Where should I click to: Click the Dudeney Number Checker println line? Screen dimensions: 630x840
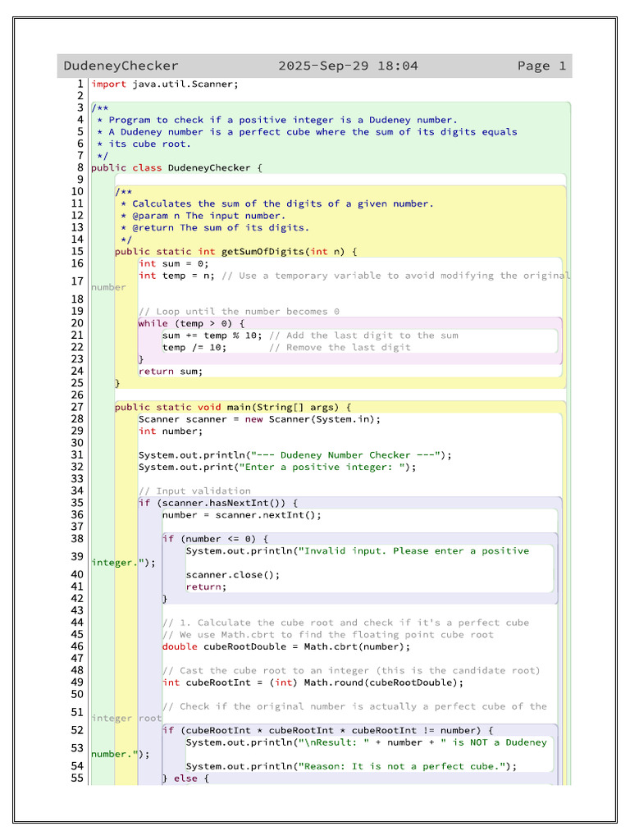pos(294,454)
